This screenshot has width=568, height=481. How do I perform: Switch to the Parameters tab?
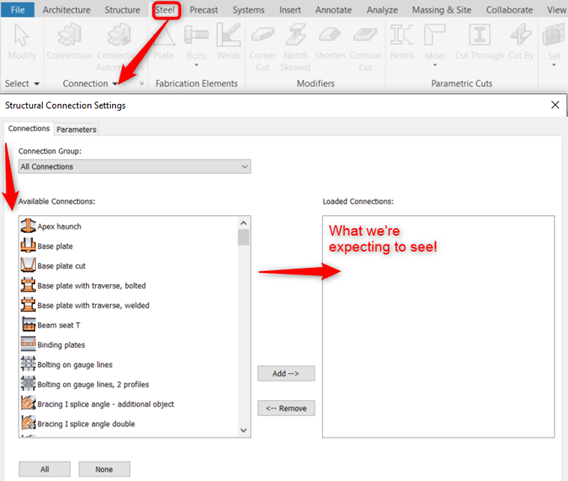[x=76, y=129]
